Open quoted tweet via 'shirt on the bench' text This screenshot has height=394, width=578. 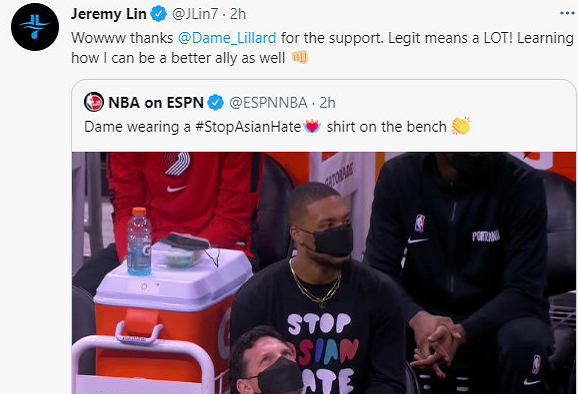tap(386, 127)
